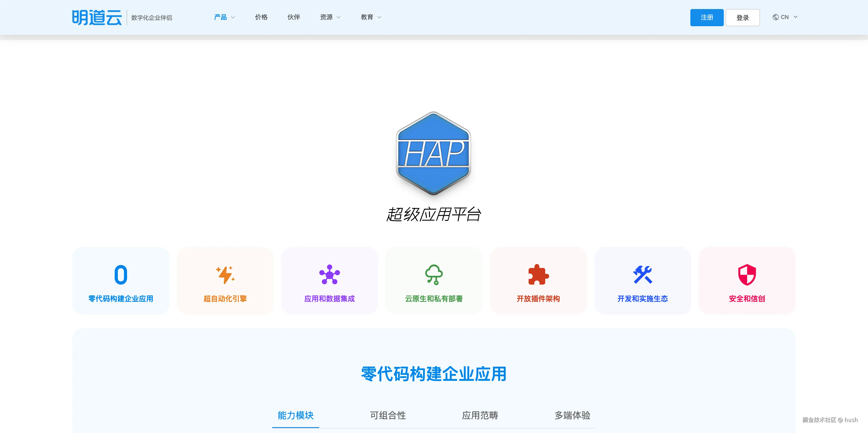The width and height of the screenshot is (868, 433).
Task: Expand the 教育 dropdown menu
Action: [x=371, y=17]
